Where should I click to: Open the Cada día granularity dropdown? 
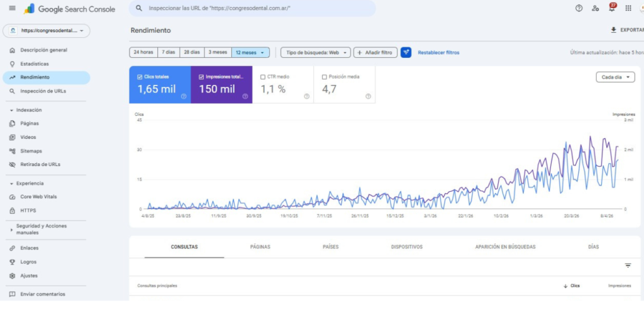click(614, 77)
